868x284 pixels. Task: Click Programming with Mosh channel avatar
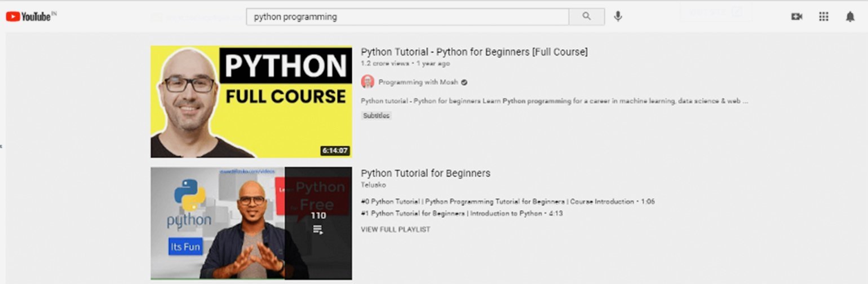click(x=367, y=82)
